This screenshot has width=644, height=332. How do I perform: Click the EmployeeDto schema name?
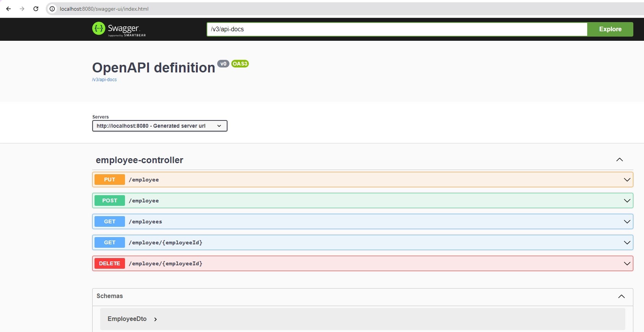coord(127,319)
